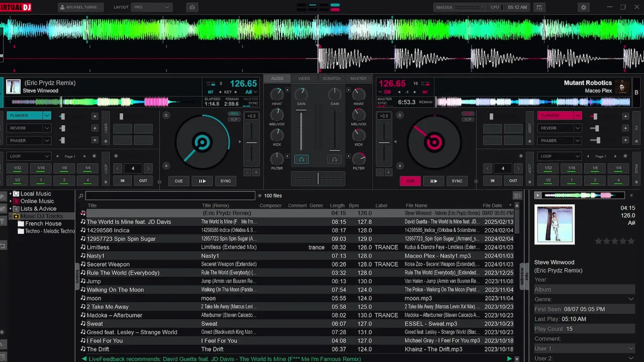Click in the track search field

click(170, 196)
